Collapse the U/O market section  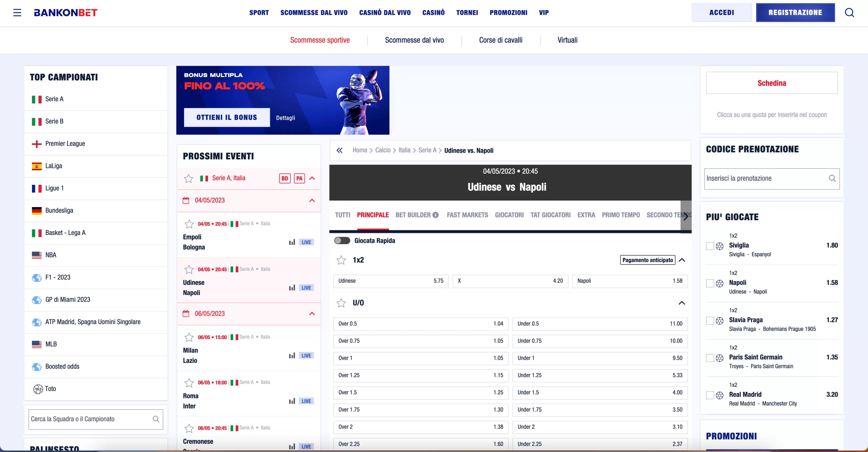[x=682, y=303]
